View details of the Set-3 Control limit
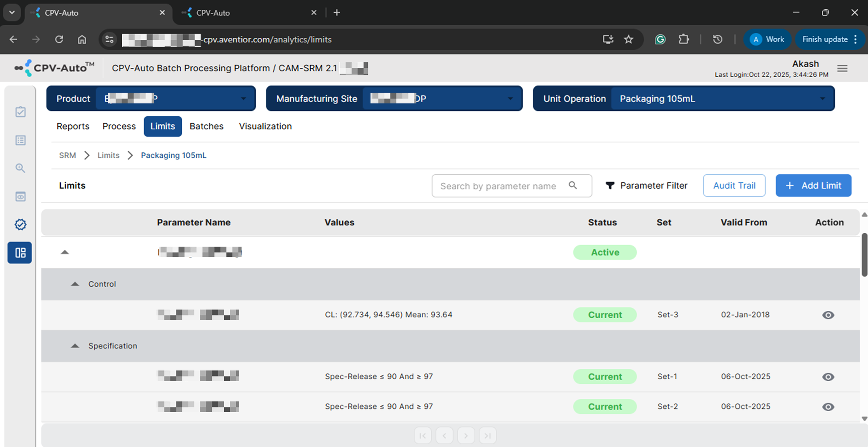The width and height of the screenshot is (868, 447). point(828,315)
